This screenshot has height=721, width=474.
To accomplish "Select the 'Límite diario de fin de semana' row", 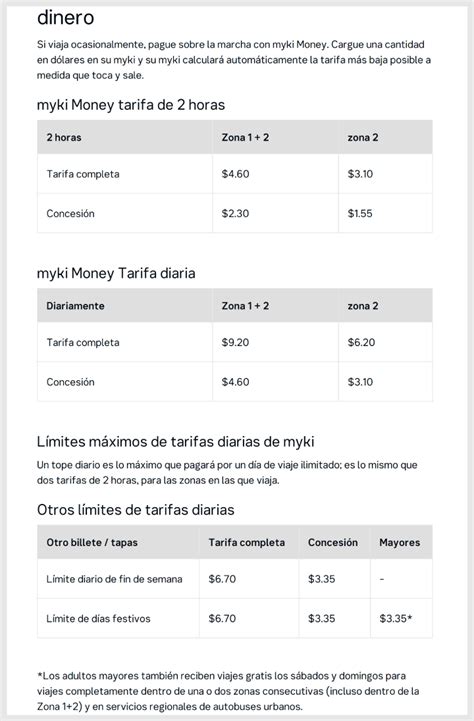I will [x=235, y=579].
